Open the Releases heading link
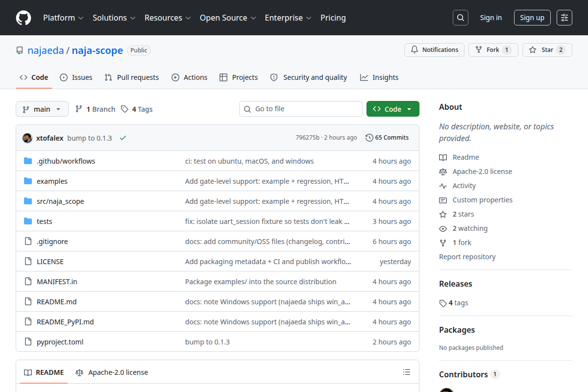 (x=456, y=284)
